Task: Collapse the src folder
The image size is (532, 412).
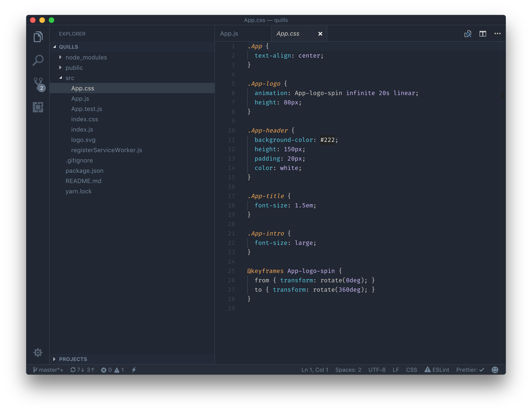Action: [x=70, y=78]
